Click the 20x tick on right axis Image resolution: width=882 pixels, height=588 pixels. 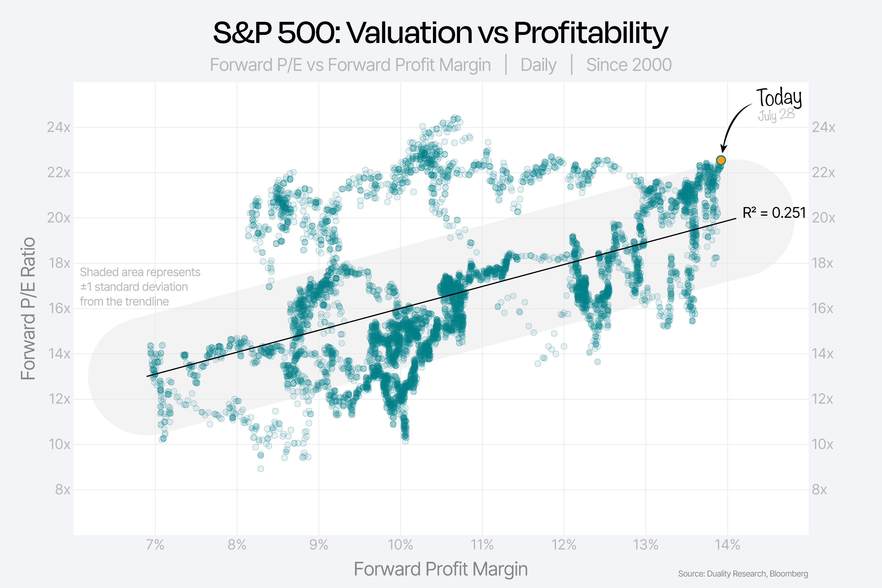pyautogui.click(x=823, y=218)
